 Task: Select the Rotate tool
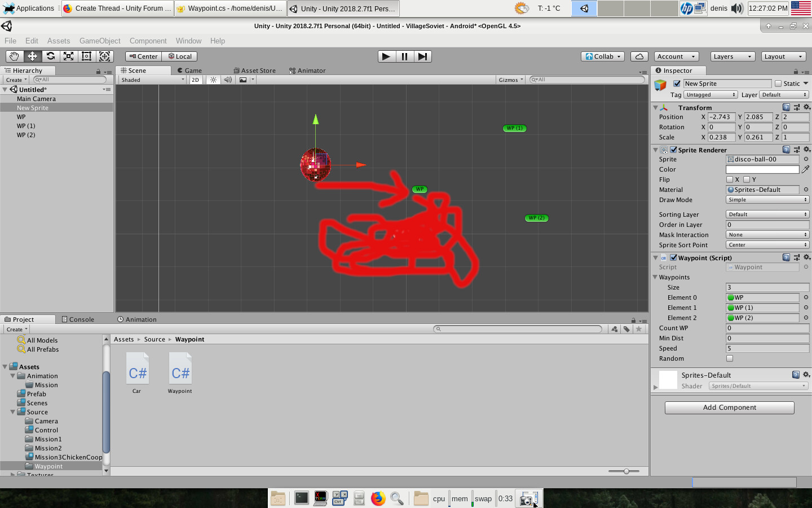(50, 56)
